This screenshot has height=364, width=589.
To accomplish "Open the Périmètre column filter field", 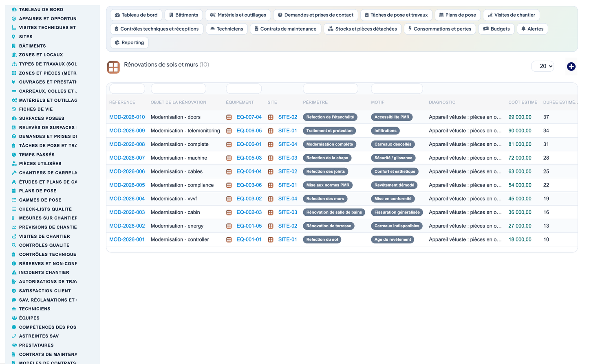I will 330,88.
